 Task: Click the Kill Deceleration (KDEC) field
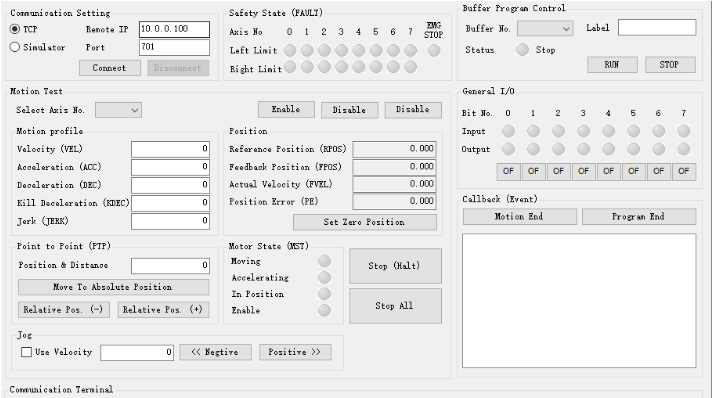(x=170, y=203)
